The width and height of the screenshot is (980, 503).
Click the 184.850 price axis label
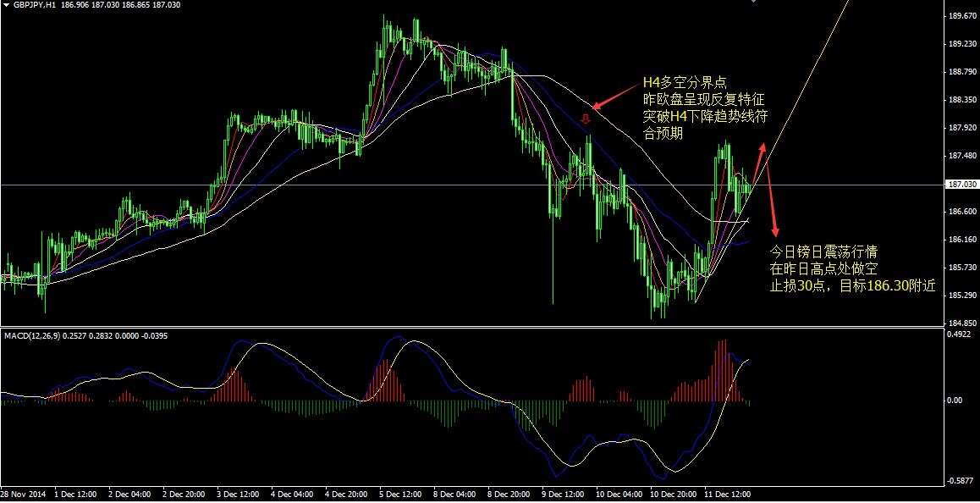coord(963,323)
